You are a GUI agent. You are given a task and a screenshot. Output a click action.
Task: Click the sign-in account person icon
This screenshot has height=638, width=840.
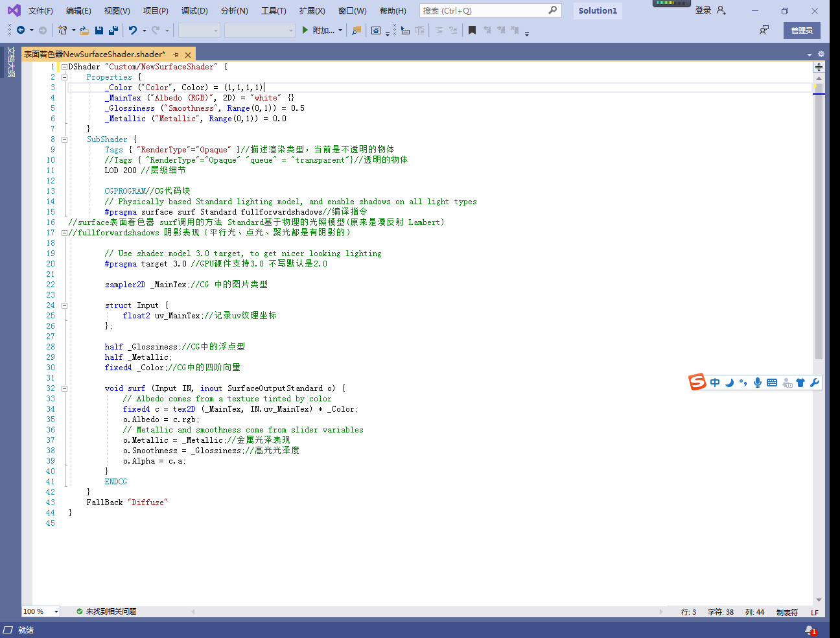tap(721, 10)
